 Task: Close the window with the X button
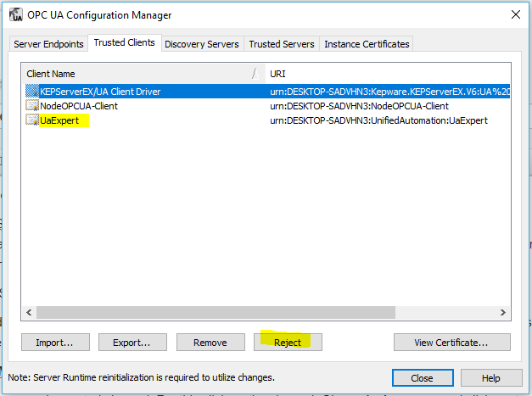point(516,14)
